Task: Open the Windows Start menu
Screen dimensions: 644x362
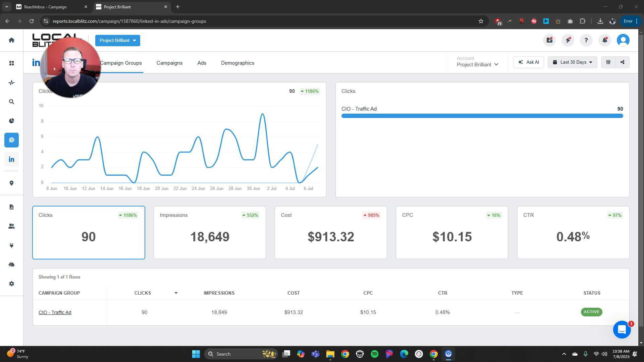Action: coord(196,354)
